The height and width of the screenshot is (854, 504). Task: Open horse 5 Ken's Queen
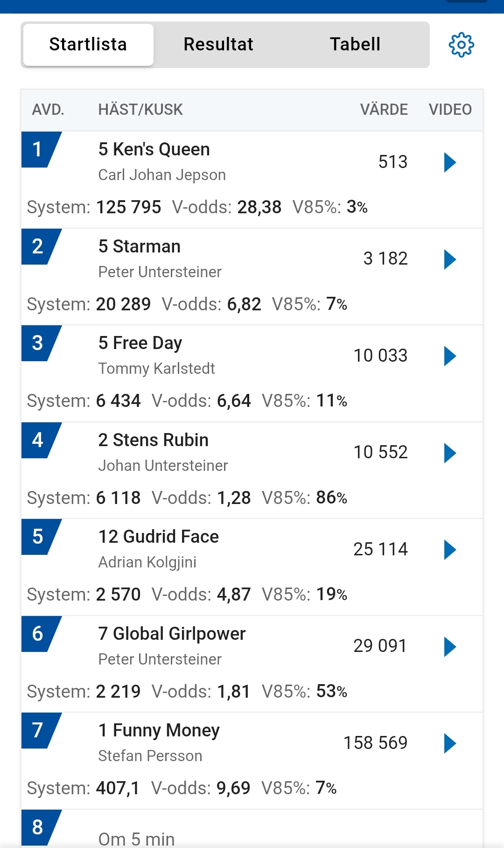click(x=154, y=150)
